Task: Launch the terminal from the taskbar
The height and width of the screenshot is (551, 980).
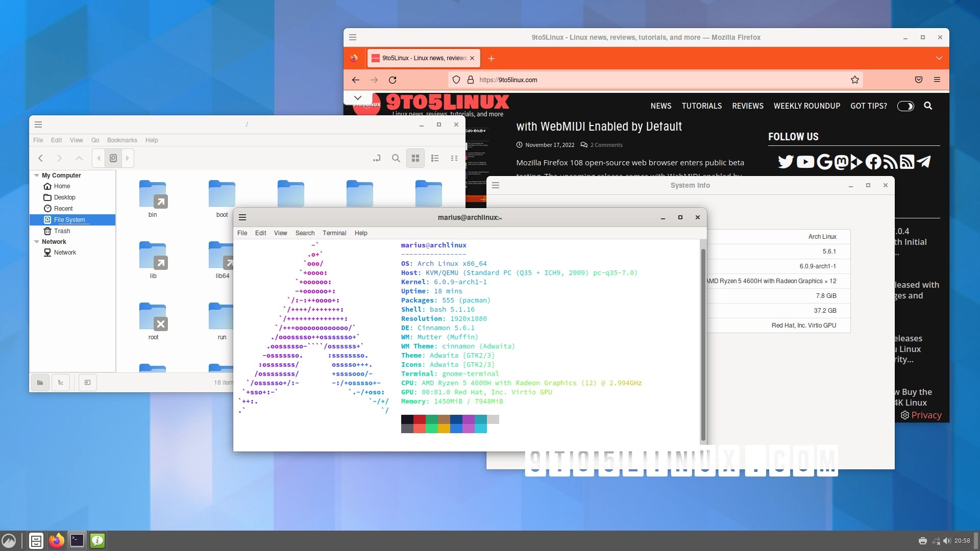Action: pyautogui.click(x=77, y=540)
